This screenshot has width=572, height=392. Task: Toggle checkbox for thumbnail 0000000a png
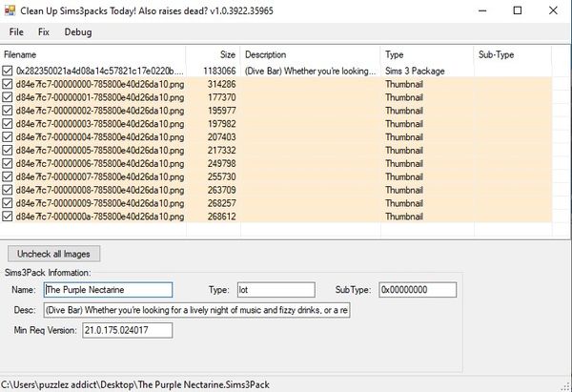[x=8, y=217]
